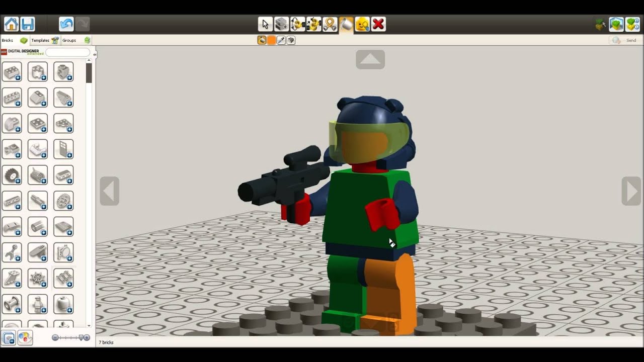
Task: Click the brick search field
Action: (67, 52)
